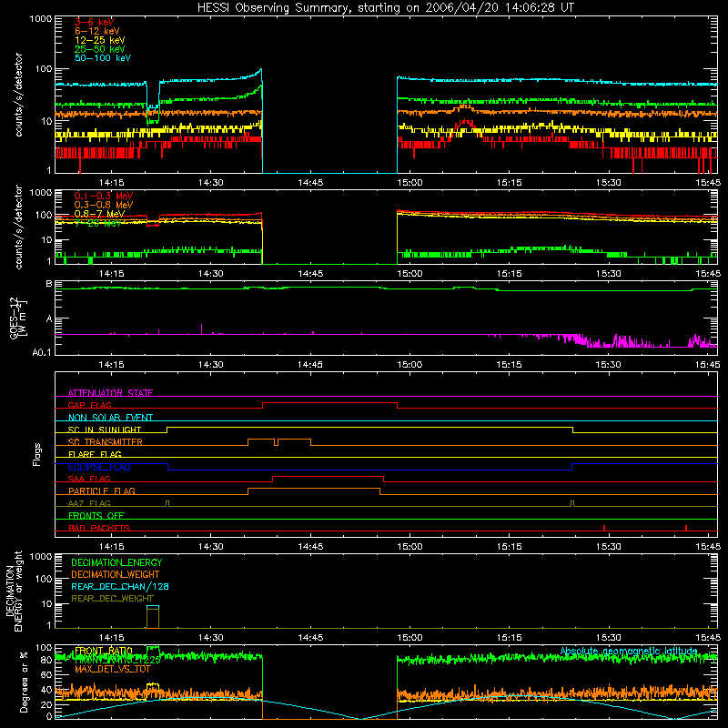This screenshot has height=728, width=728.
Task: Select the SC_TRANSMITTER flag label
Action: click(x=106, y=441)
